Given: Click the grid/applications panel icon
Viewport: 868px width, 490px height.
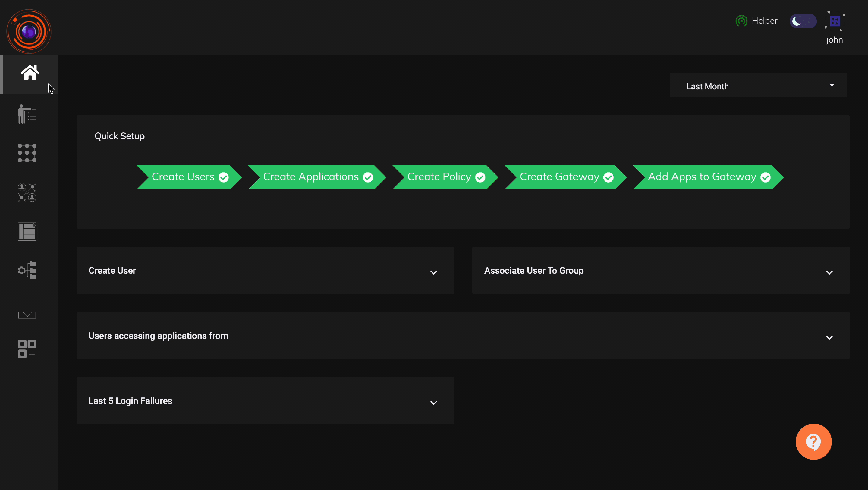Looking at the screenshot, I should point(27,153).
